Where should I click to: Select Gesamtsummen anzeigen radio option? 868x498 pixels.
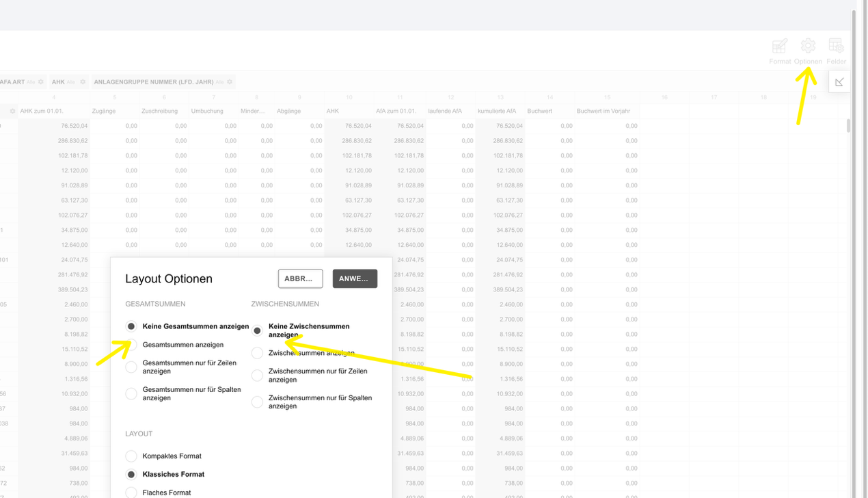131,345
